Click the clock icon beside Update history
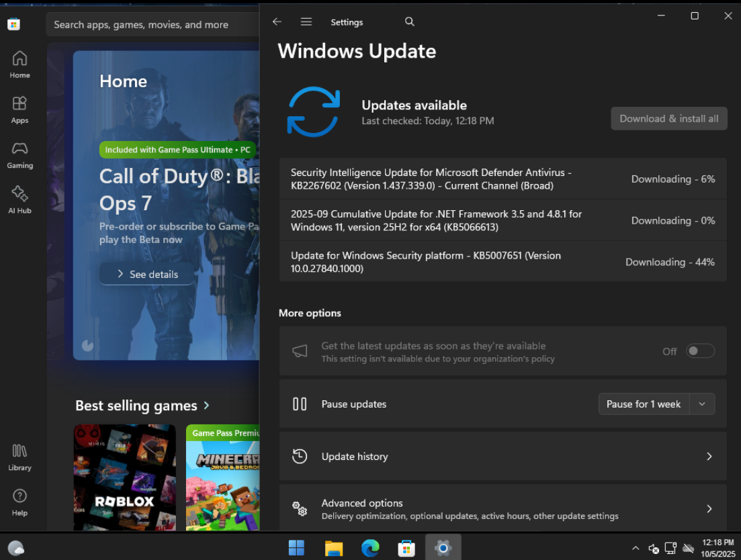The height and width of the screenshot is (560, 741). click(300, 457)
